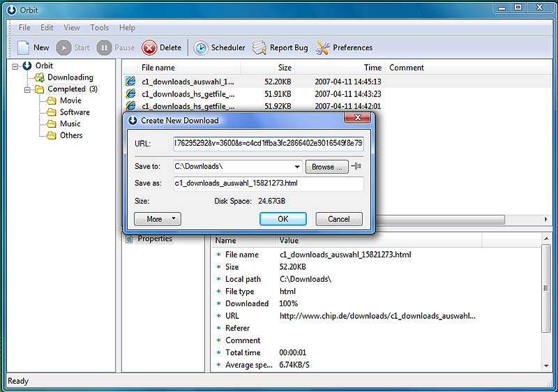Select the Software category label
Image resolution: width=558 pixels, height=392 pixels.
[x=75, y=112]
